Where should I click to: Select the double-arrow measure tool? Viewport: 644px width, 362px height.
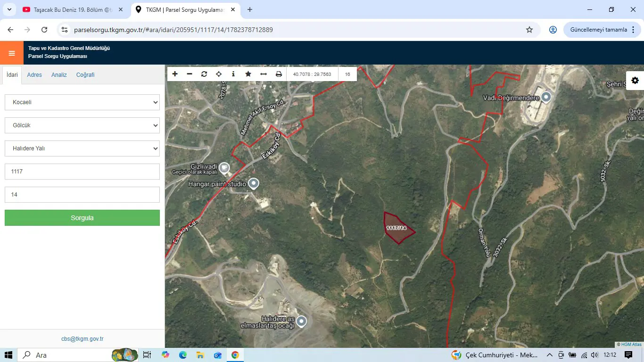point(264,74)
